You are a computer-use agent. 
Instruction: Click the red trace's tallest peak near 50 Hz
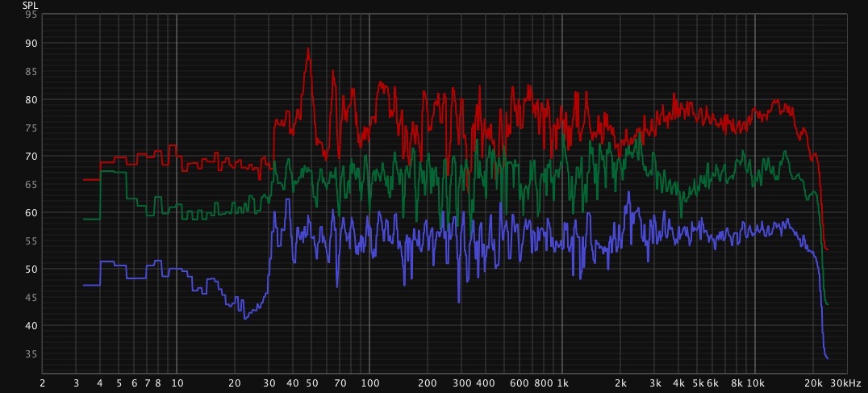point(308,48)
